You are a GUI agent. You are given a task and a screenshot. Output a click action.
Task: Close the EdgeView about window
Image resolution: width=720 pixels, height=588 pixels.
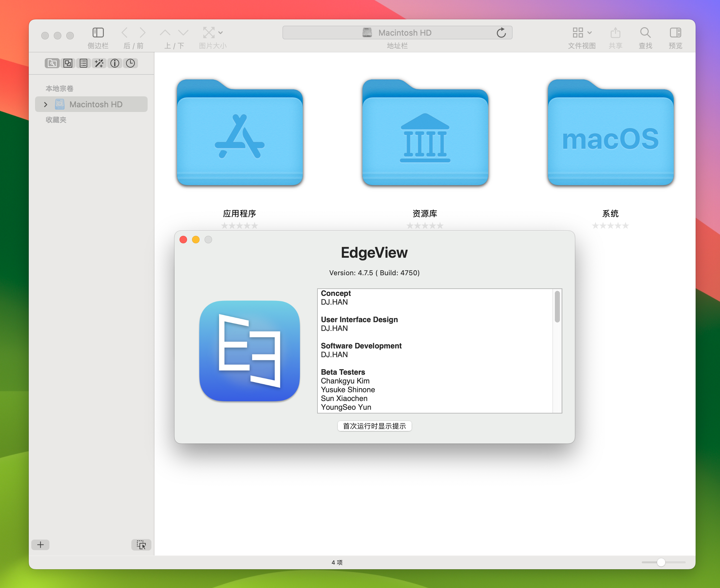click(183, 240)
